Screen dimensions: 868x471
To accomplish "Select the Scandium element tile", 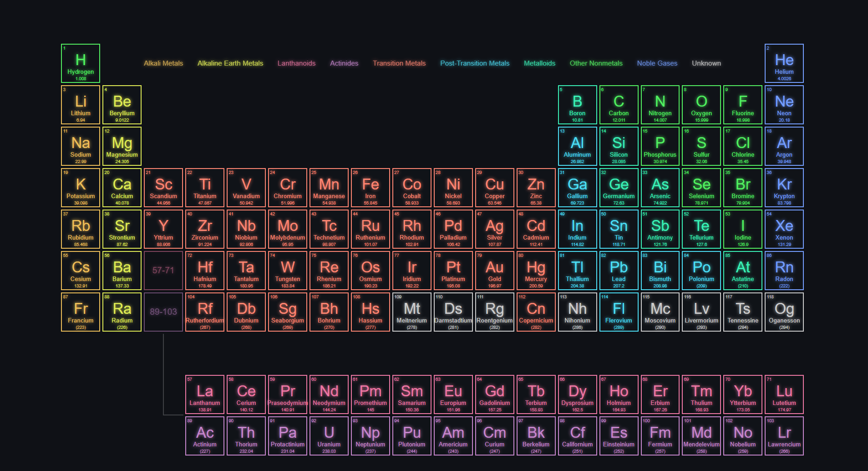I will coord(163,188).
